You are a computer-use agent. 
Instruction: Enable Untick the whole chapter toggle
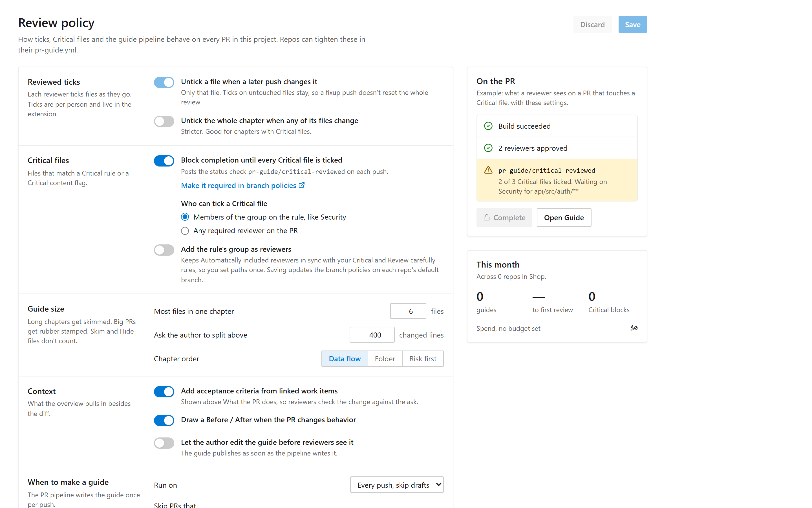tap(164, 121)
